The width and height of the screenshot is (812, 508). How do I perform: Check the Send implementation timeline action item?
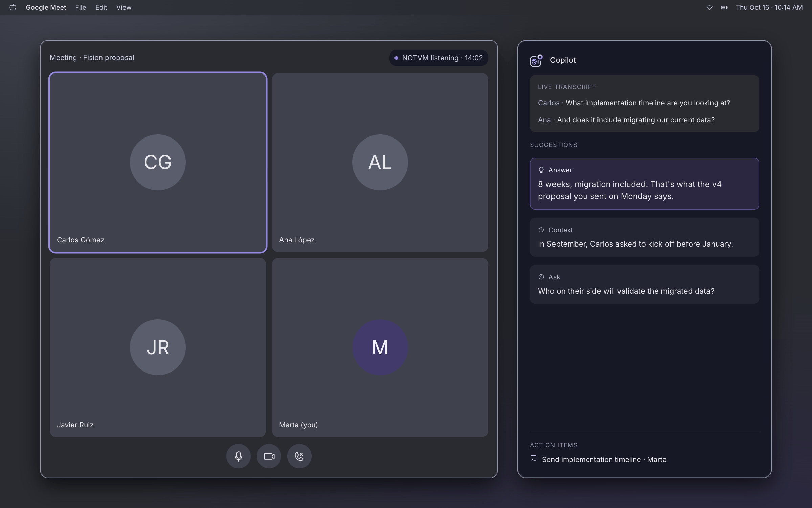tap(533, 458)
